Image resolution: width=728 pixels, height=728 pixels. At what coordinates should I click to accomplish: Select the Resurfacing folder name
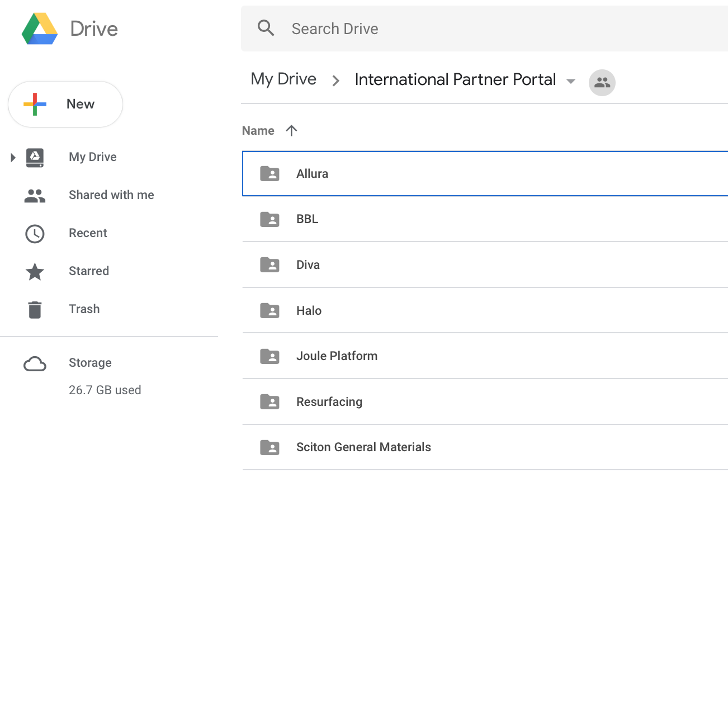(x=329, y=402)
